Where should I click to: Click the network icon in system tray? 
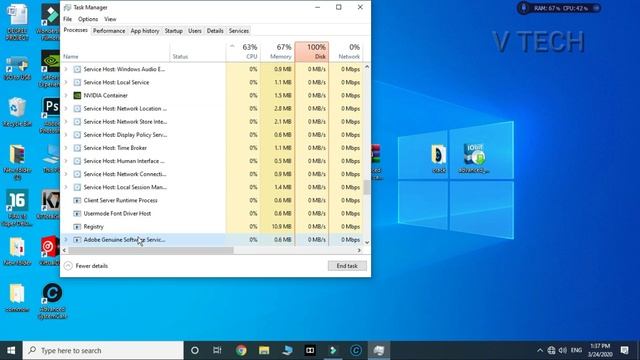point(551,350)
